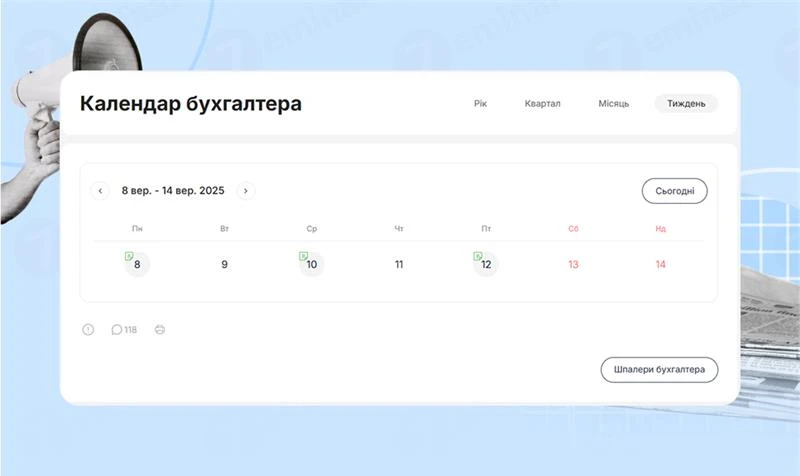Click the Пт weekday header
The width and height of the screenshot is (800, 476).
(486, 229)
